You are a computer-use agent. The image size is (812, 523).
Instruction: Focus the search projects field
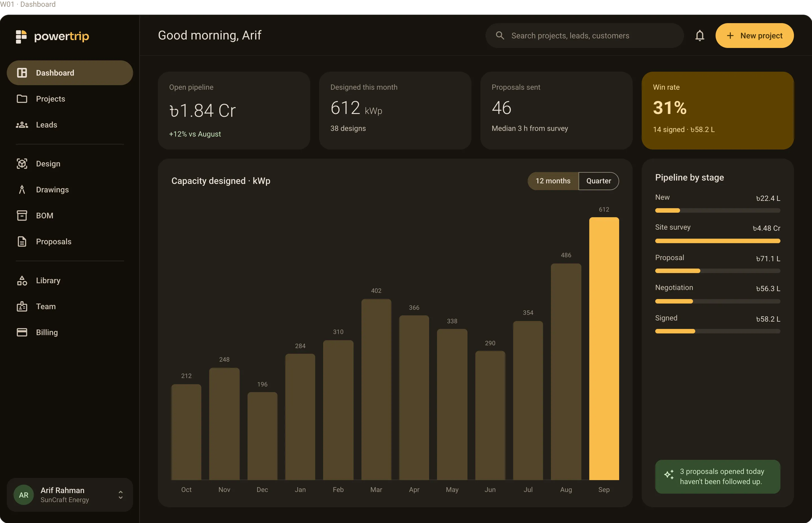coord(585,36)
